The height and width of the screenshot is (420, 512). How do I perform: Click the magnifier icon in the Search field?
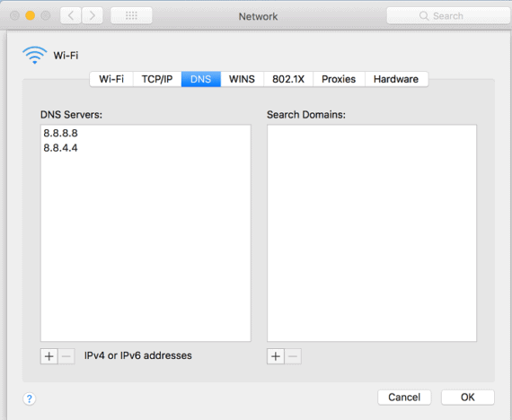click(x=423, y=15)
